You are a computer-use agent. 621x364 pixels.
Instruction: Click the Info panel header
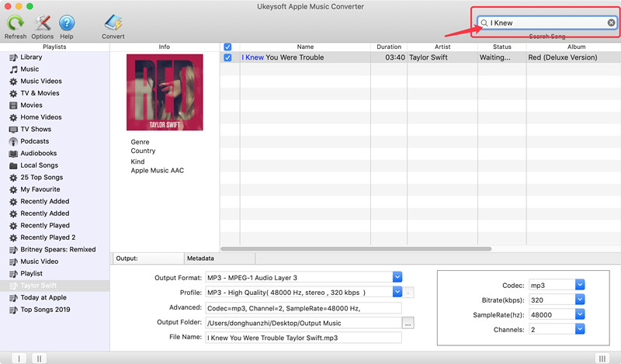(165, 47)
